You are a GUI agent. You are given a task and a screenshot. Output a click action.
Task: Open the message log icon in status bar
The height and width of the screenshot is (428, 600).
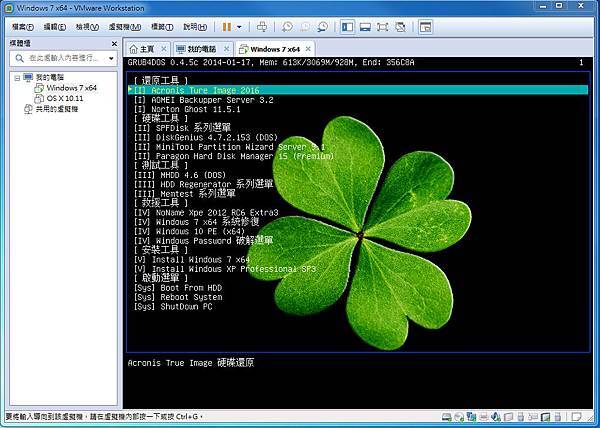(x=576, y=417)
